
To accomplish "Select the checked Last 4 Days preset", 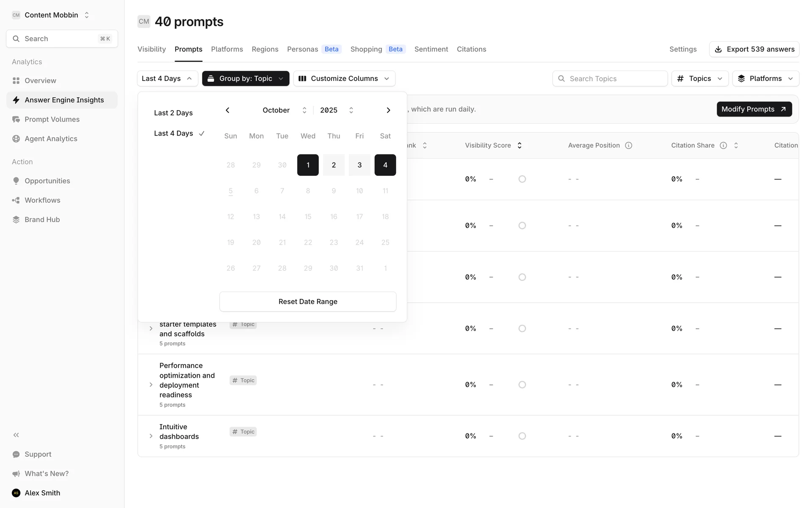I will coord(173,133).
